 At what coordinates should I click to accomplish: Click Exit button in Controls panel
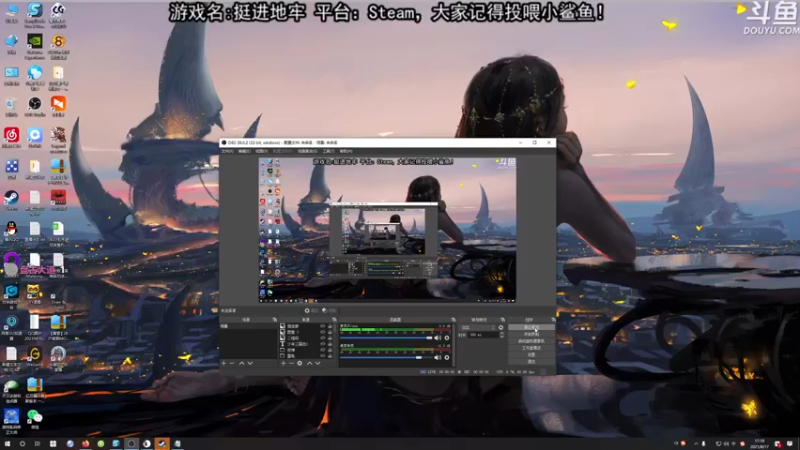pos(531,362)
